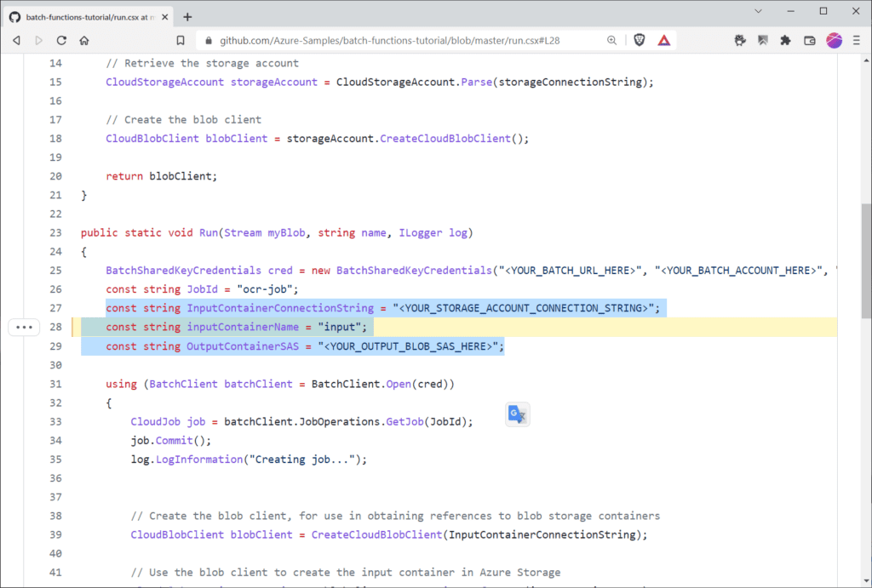Open the profile avatar menu
The image size is (872, 588).
tap(834, 40)
